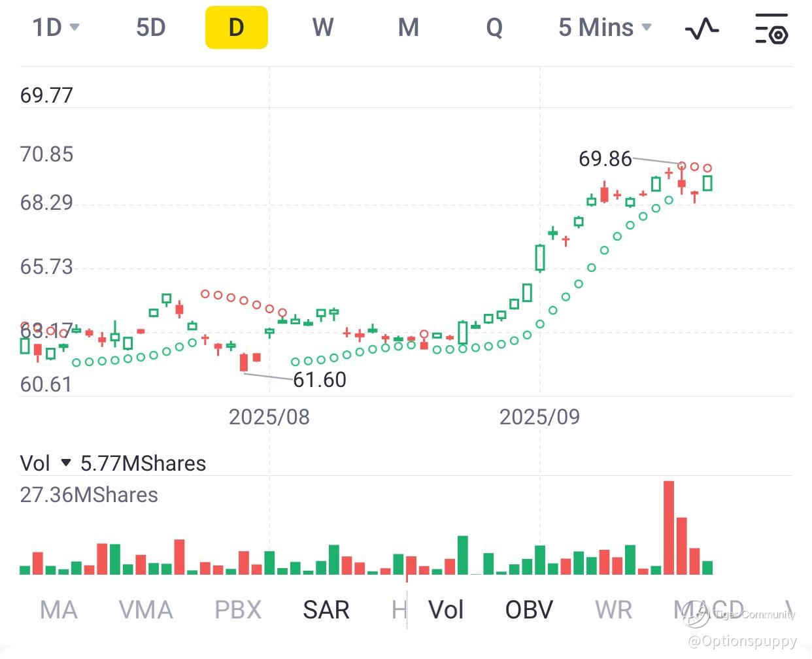This screenshot has width=812, height=659.
Task: Select the MACD sub-indicator
Action: (709, 610)
